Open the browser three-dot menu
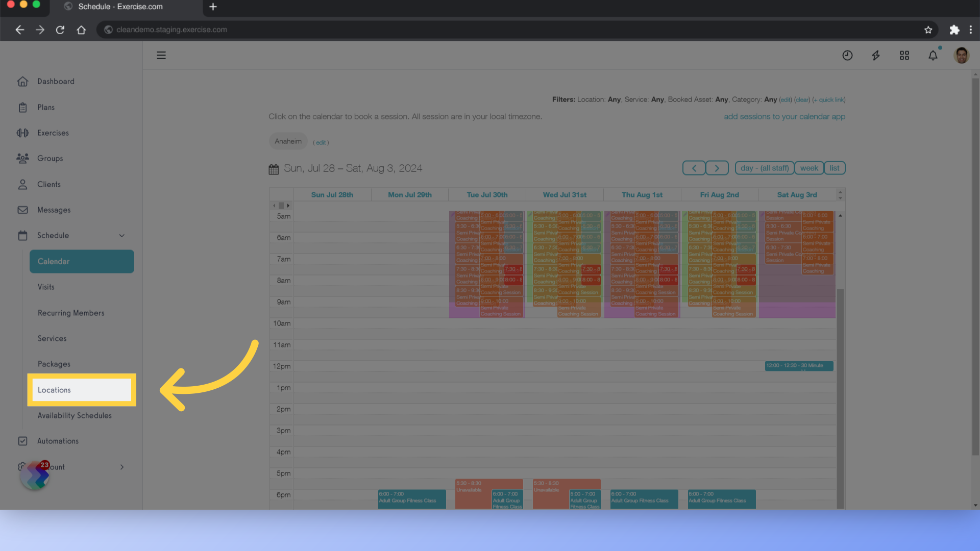The height and width of the screenshot is (551, 980). (971, 30)
